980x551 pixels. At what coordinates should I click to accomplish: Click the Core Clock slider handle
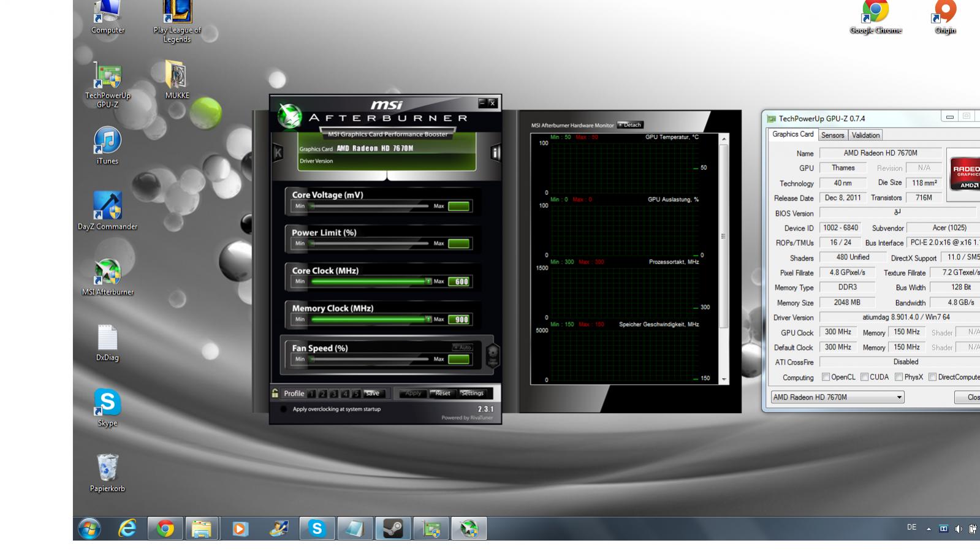pos(428,281)
